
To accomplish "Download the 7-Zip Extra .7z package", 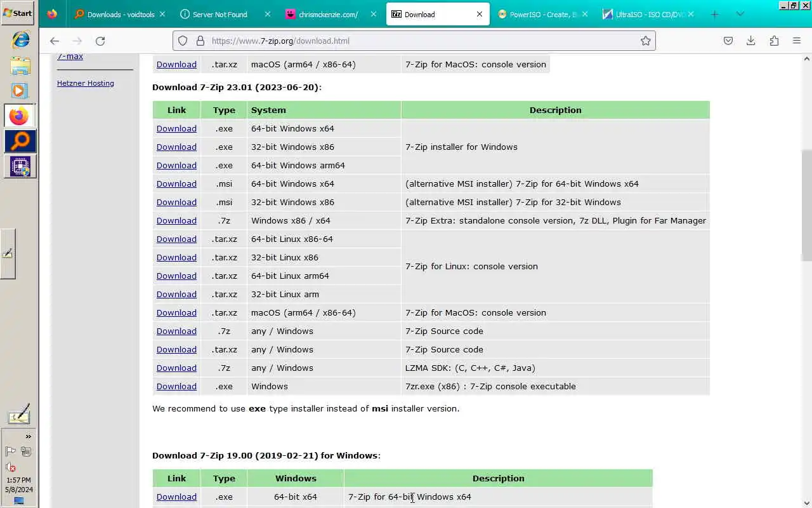I will [176, 220].
